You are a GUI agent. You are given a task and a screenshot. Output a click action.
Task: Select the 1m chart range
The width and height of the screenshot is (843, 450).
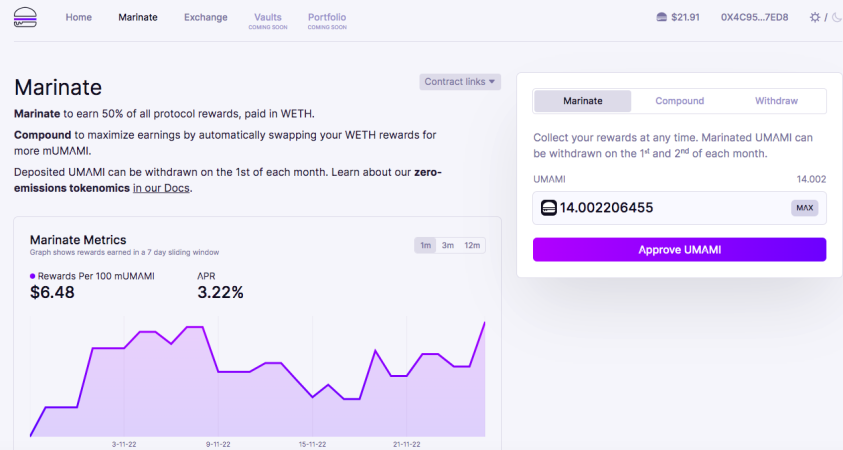pos(425,245)
